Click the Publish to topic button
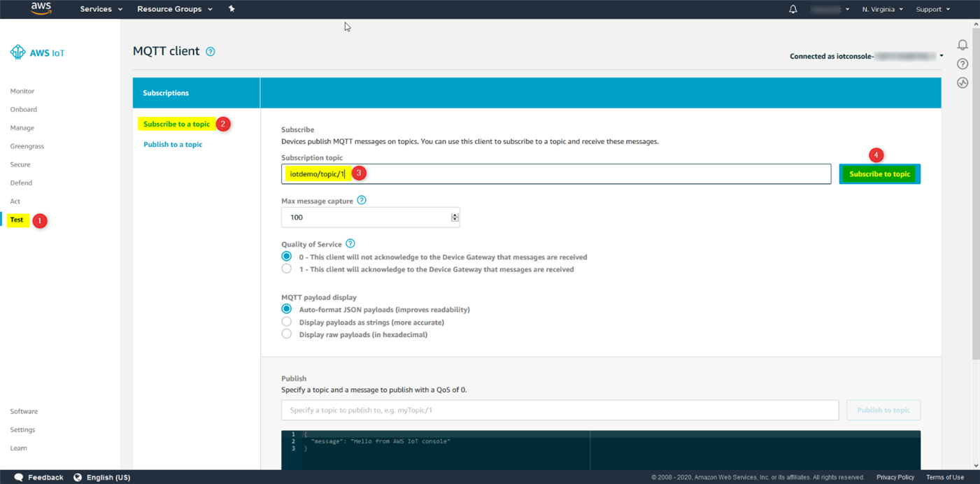 pos(883,410)
